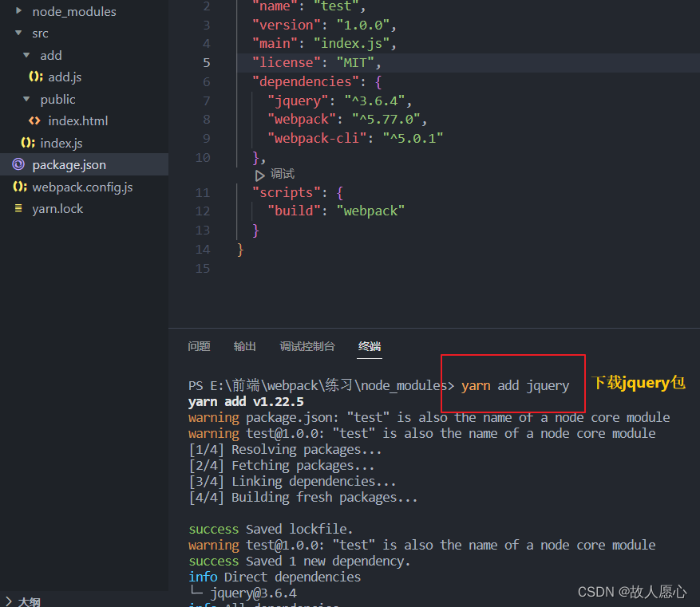700x607 pixels.
Task: Open index.js in the explorer
Action: [x=61, y=143]
